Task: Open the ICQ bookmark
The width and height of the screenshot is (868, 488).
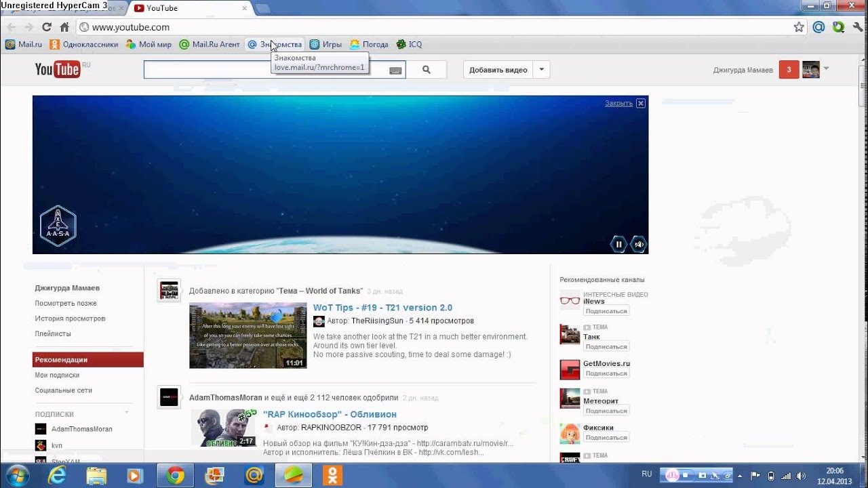Action: tap(410, 45)
